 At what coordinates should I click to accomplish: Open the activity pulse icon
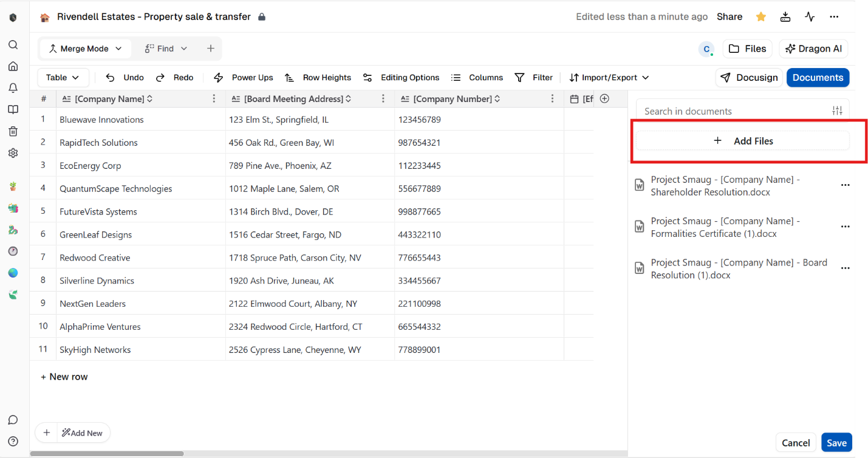click(x=810, y=17)
